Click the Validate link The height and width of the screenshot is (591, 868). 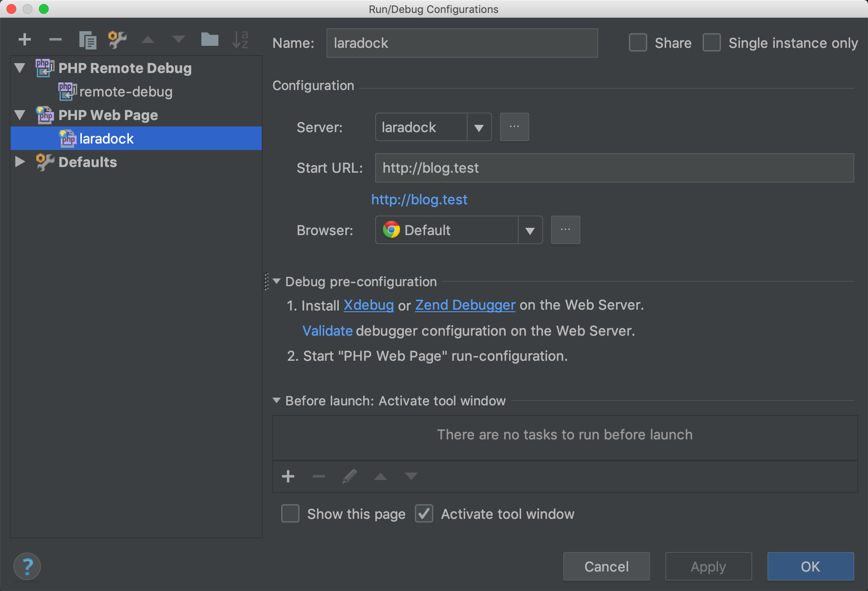click(327, 331)
